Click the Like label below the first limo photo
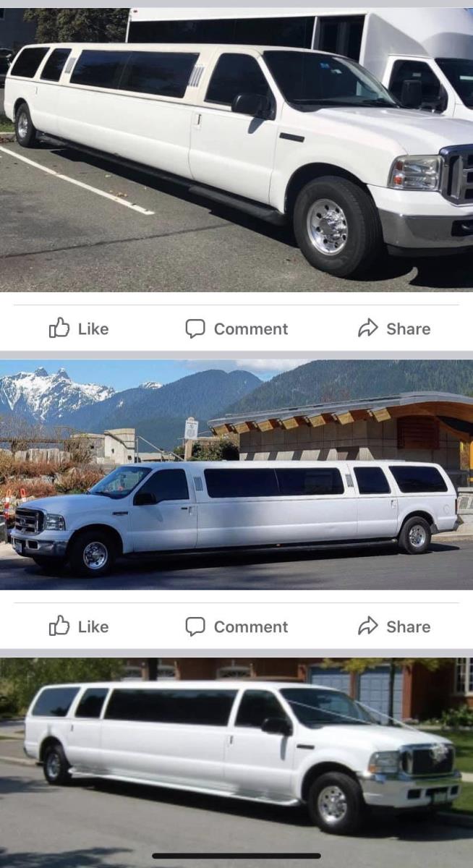The width and height of the screenshot is (473, 868). pos(93,329)
